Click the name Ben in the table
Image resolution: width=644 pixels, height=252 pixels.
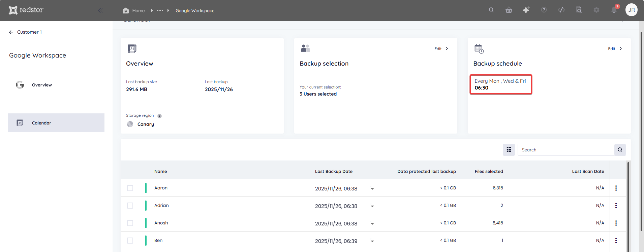point(158,241)
